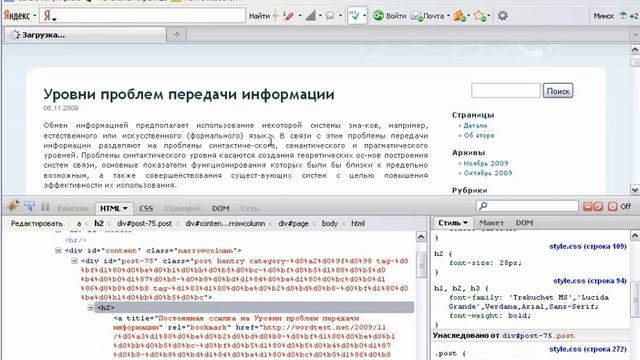The height and width of the screenshot is (360, 640).
Task: Collapse the h2 node in HTML tree
Action: tap(91, 307)
